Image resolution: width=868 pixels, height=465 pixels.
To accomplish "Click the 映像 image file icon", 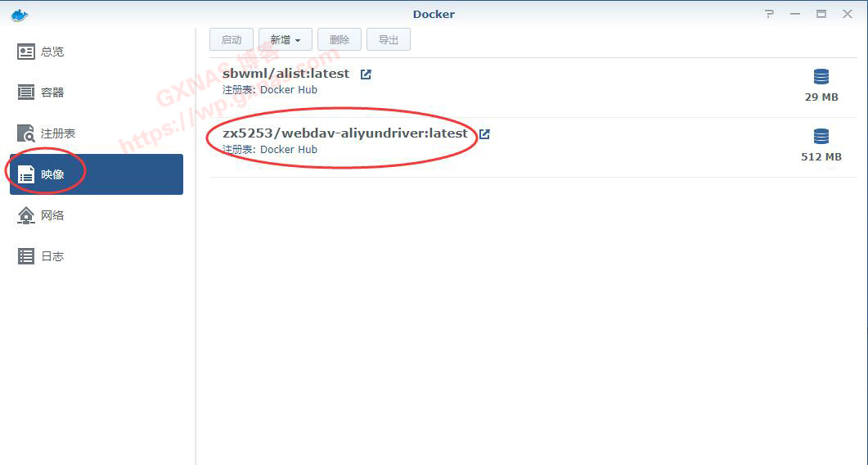I will pos(26,174).
